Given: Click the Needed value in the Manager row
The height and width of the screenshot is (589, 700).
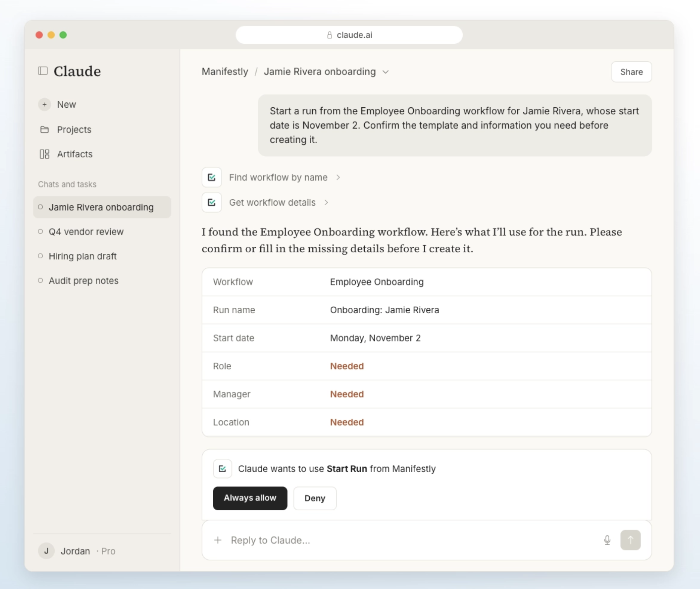Looking at the screenshot, I should click(x=347, y=394).
